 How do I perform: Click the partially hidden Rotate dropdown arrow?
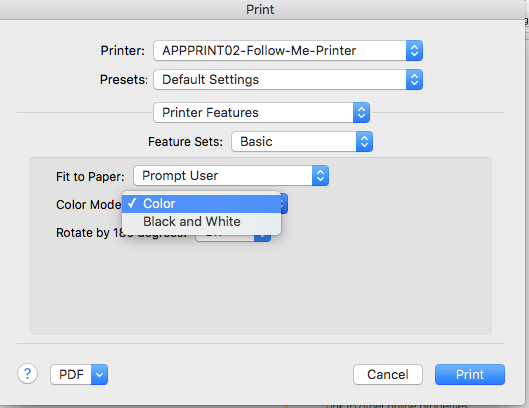pos(262,238)
